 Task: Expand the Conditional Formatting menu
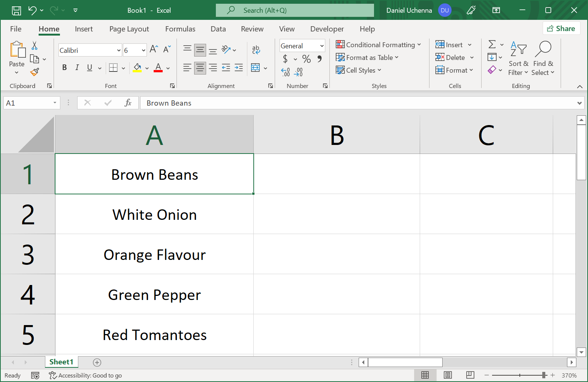tap(379, 45)
